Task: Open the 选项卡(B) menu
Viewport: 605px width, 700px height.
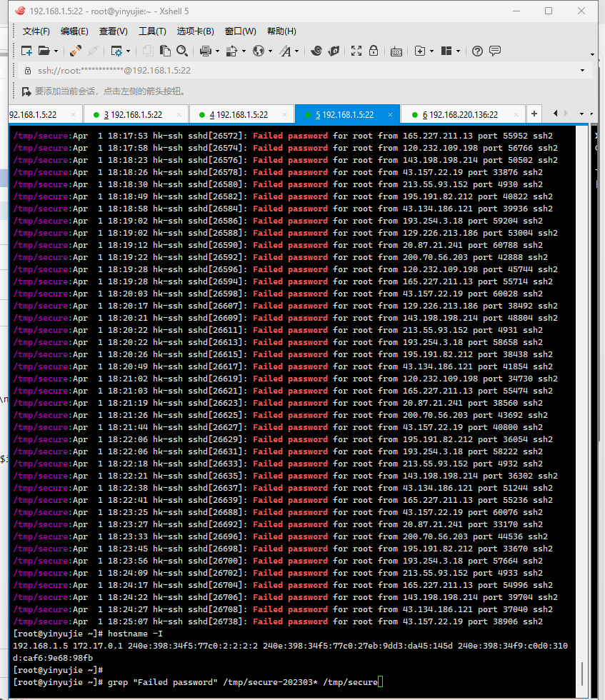Action: (196, 31)
